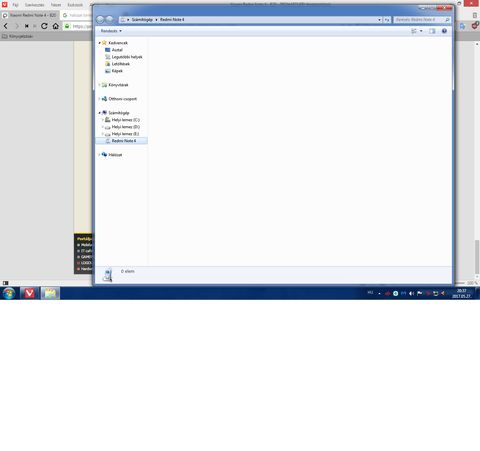Select Asztal under Kedvencek
The height and width of the screenshot is (451, 480).
coord(117,50)
